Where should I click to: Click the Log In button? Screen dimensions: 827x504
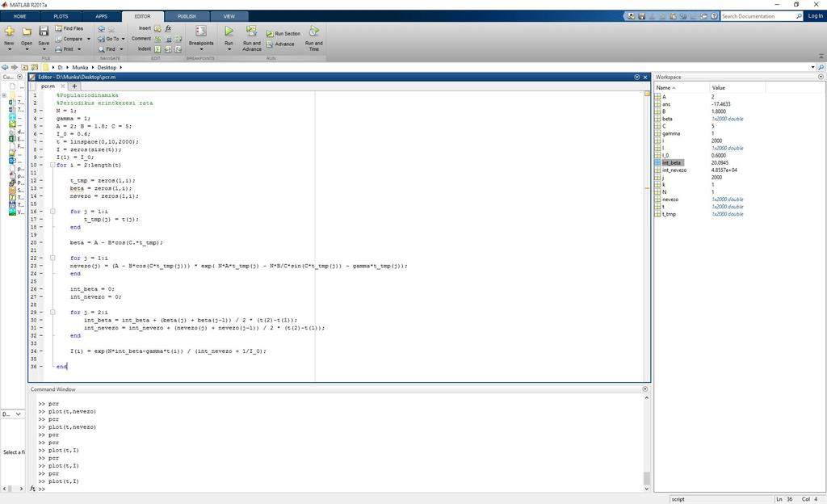tap(816, 16)
